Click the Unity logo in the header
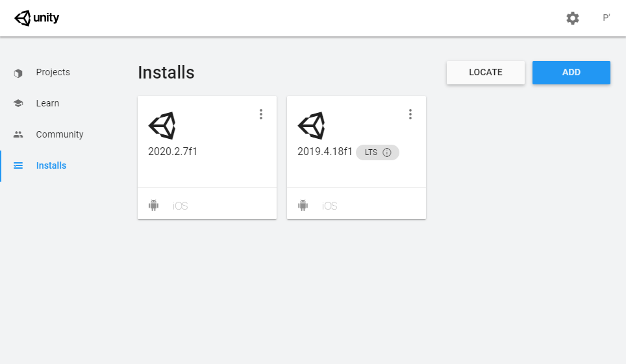 coord(36,18)
